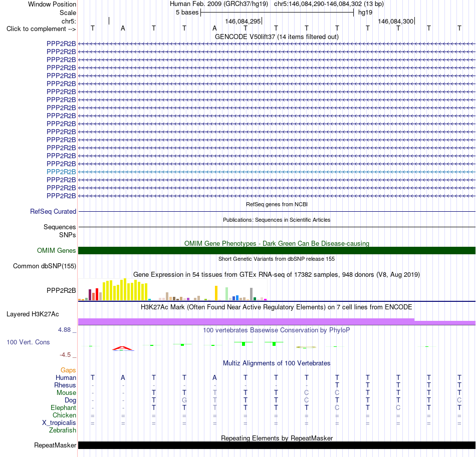476x457 pixels.
Task: Click the 5 bases scale bar line
Action: coord(277,13)
